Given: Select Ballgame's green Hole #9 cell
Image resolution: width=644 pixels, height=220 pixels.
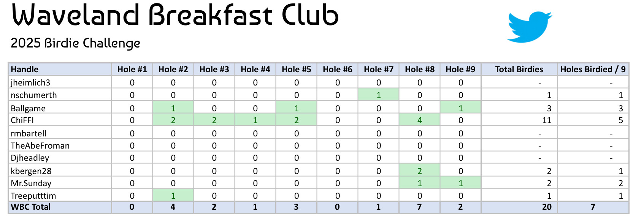Looking at the screenshot, I should (x=460, y=108).
